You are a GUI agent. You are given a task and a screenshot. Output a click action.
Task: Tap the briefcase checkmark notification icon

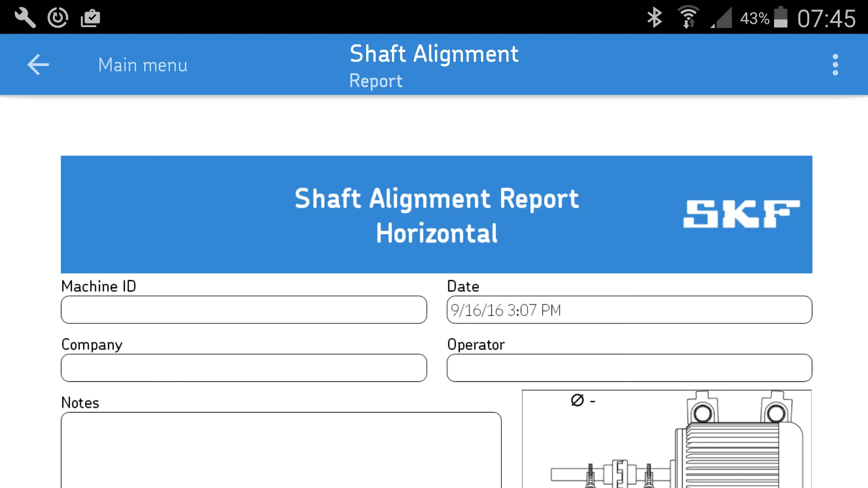[90, 18]
